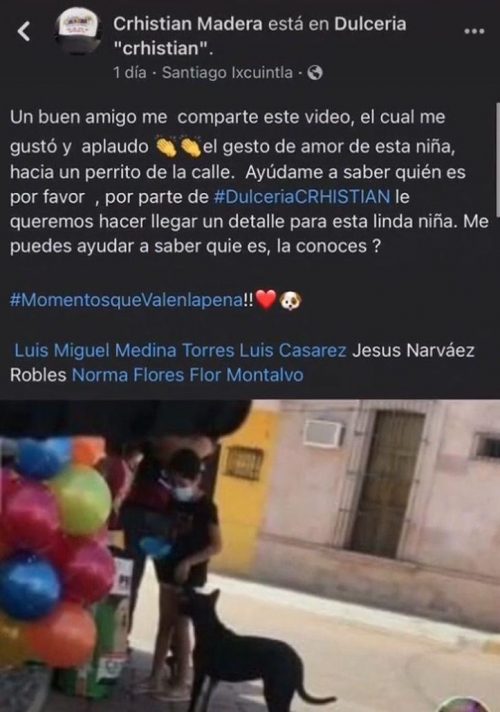
Task: Click the public globe privacy icon
Action: [x=315, y=73]
